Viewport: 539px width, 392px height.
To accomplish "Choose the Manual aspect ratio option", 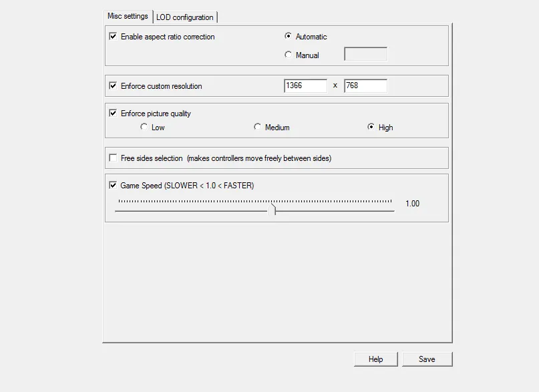I will [288, 55].
